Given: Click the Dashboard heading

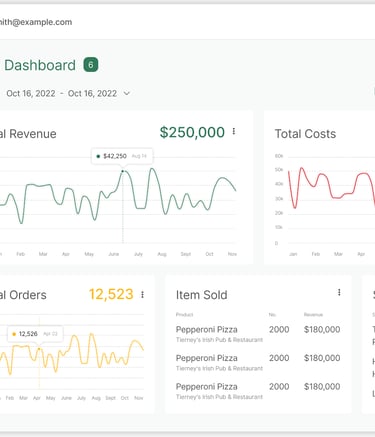Looking at the screenshot, I should coord(40,65).
